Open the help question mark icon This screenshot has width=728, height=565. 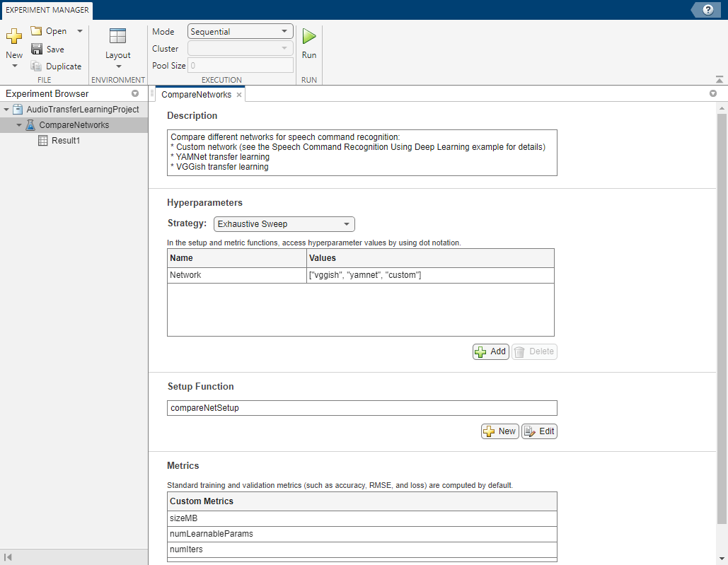click(707, 9)
